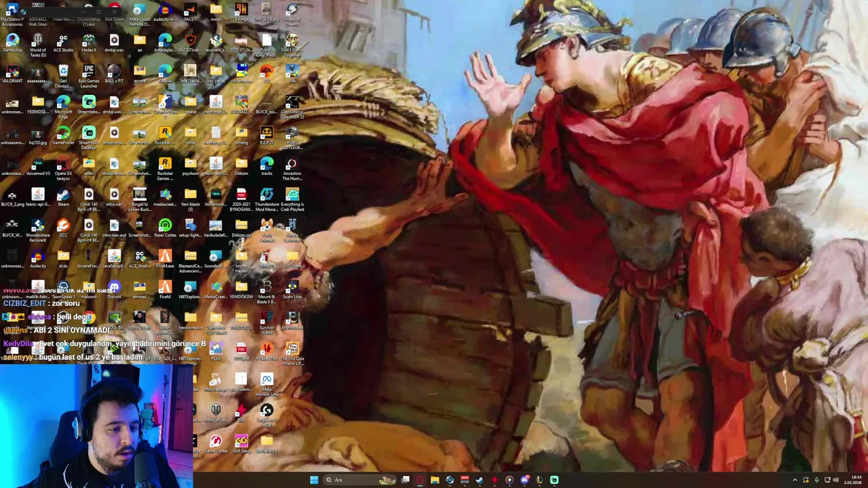Viewport: 868px width, 488px height.
Task: Click the taskbar Ara search box
Action: tap(359, 480)
